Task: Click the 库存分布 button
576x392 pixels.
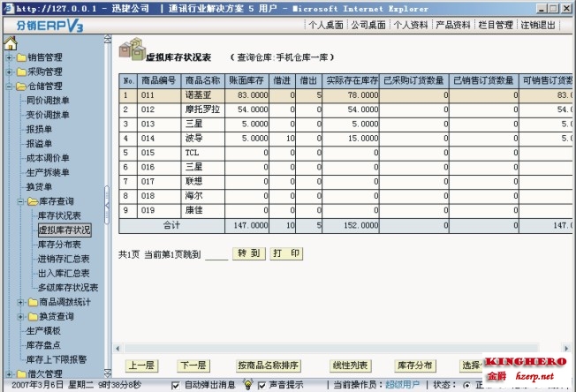Action: 415,366
